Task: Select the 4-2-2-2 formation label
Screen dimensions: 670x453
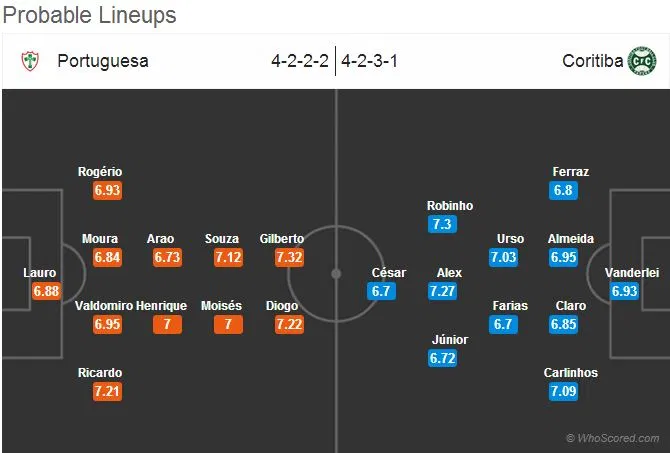Action: tap(300, 61)
